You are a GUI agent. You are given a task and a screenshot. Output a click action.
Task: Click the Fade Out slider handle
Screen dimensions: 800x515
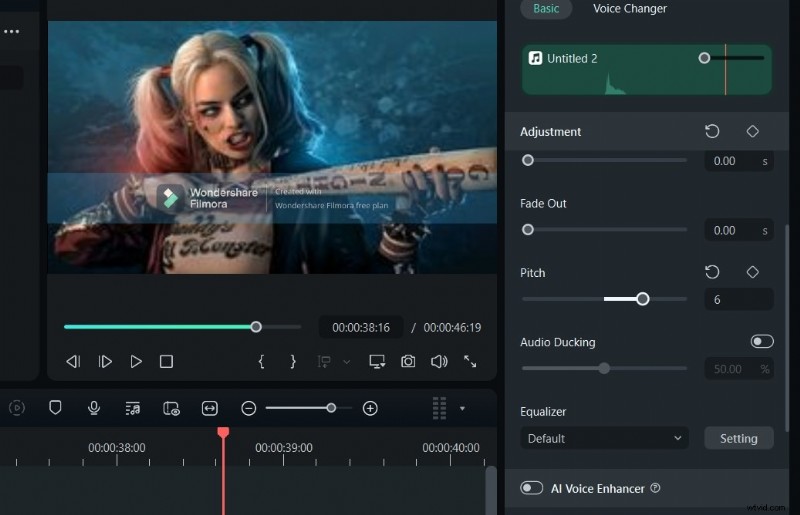click(x=528, y=230)
